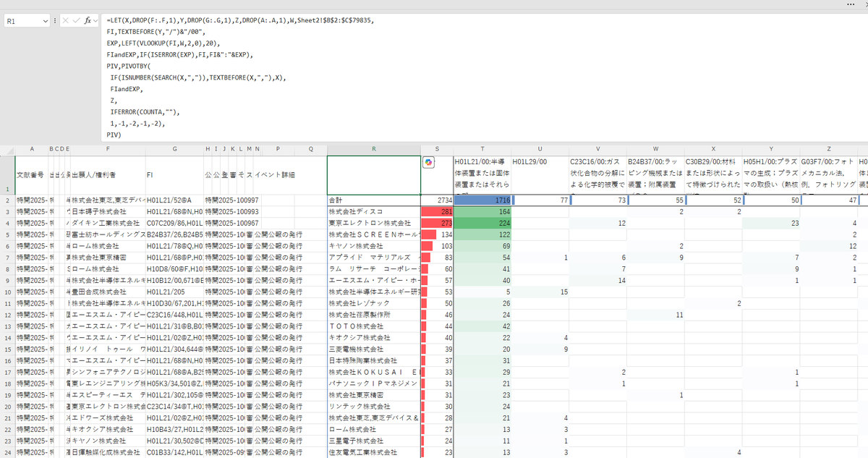
Task: Click header cell 'H01L29/00' in column U
Action: (x=540, y=175)
